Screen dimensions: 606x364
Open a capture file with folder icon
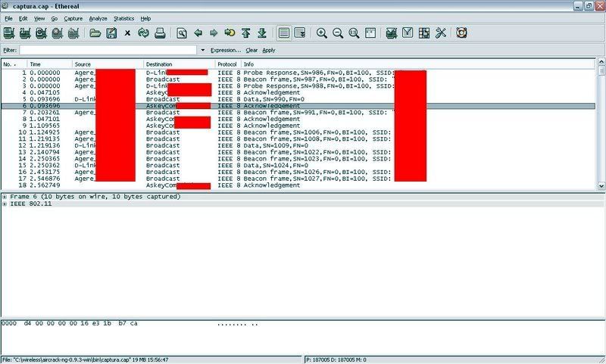pyautogui.click(x=95, y=33)
